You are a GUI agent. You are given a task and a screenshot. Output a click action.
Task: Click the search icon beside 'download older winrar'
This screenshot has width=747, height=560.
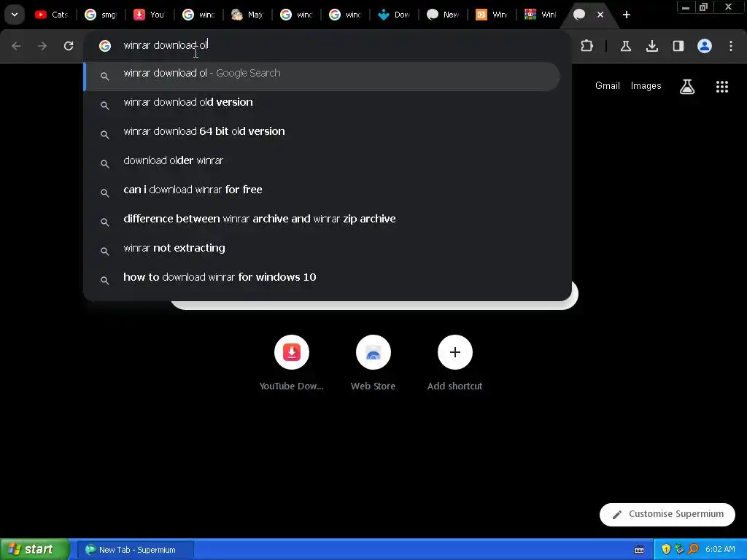pyautogui.click(x=105, y=163)
